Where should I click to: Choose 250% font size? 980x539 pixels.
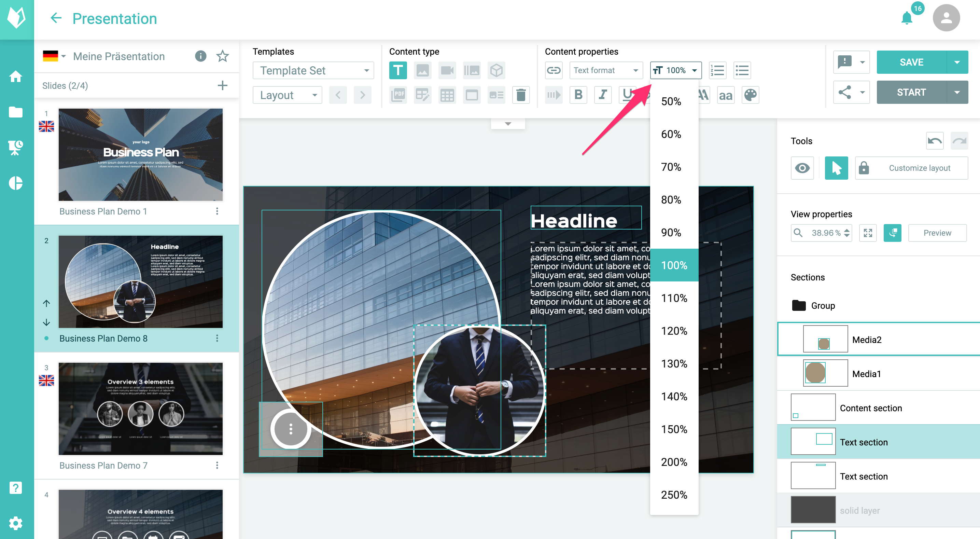[674, 495]
